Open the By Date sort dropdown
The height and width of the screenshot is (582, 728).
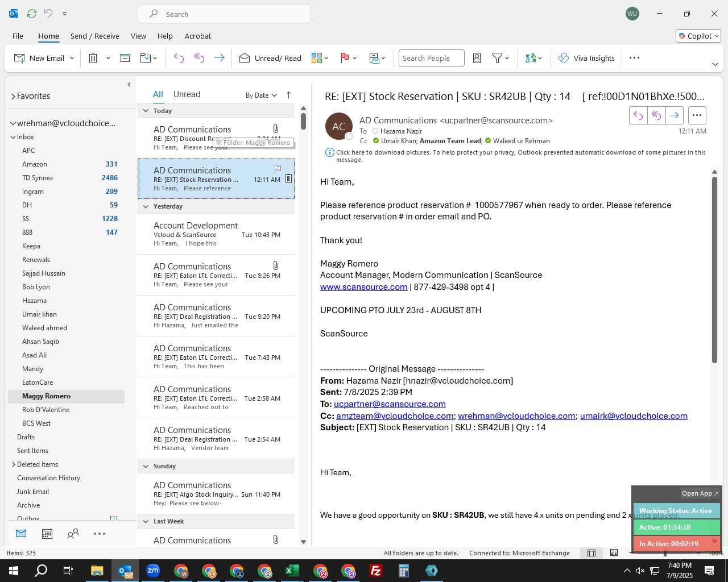pos(261,95)
